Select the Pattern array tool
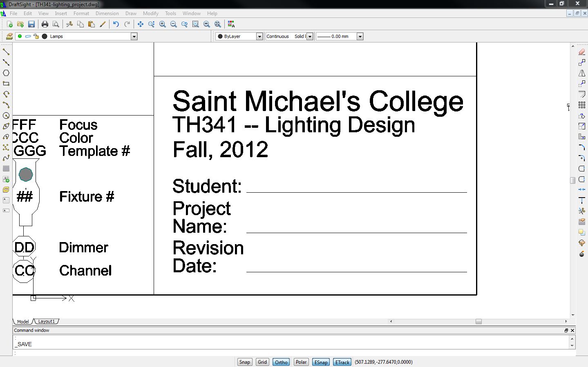This screenshot has height=367, width=588. point(582,105)
